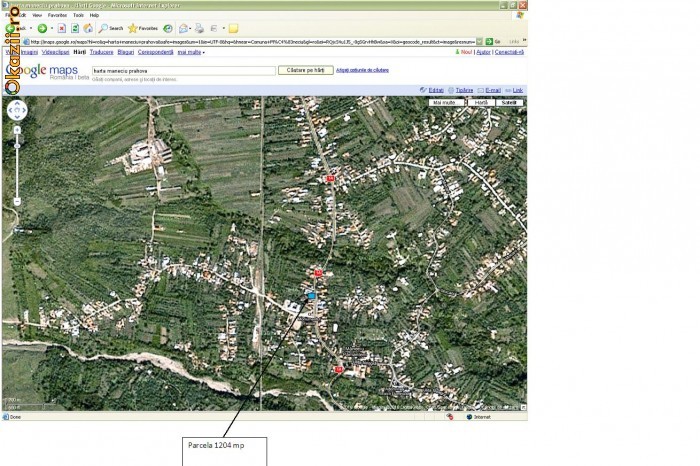
Task: Zoom in with the map plus button
Action: tap(17, 130)
